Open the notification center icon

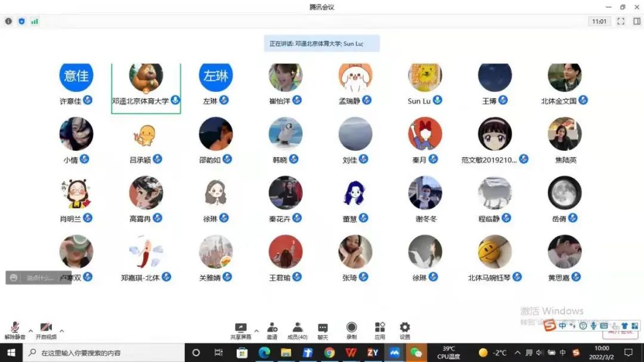[x=628, y=352]
